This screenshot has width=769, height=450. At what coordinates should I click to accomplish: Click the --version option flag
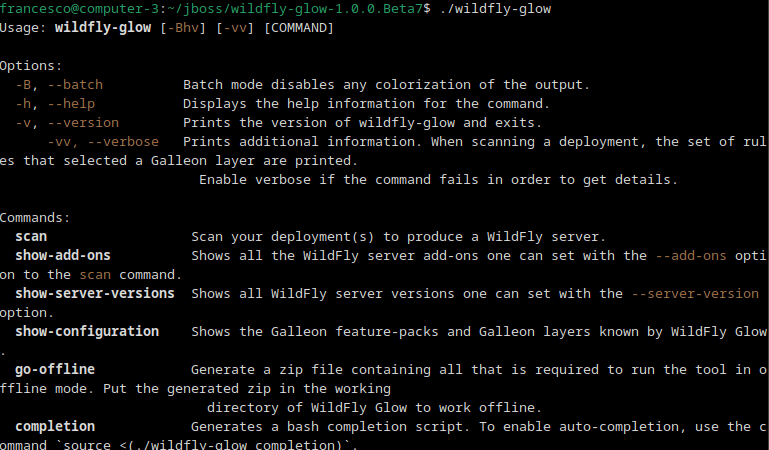pos(83,123)
